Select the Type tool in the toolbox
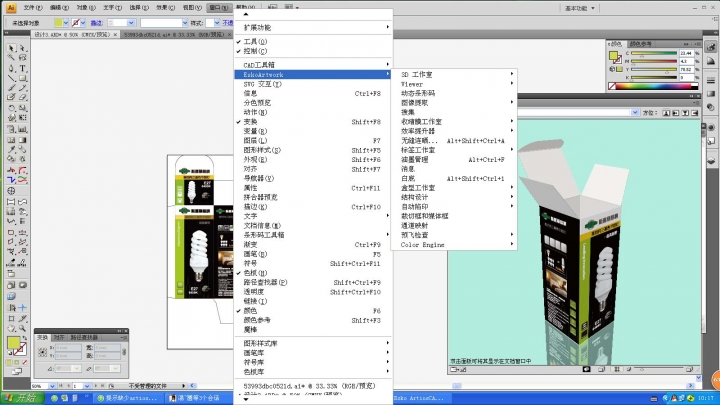The height and width of the screenshot is (405, 720). (x=23, y=68)
